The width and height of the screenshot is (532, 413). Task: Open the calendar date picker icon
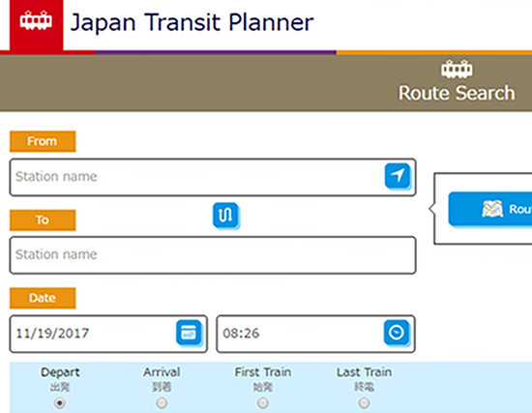[189, 333]
